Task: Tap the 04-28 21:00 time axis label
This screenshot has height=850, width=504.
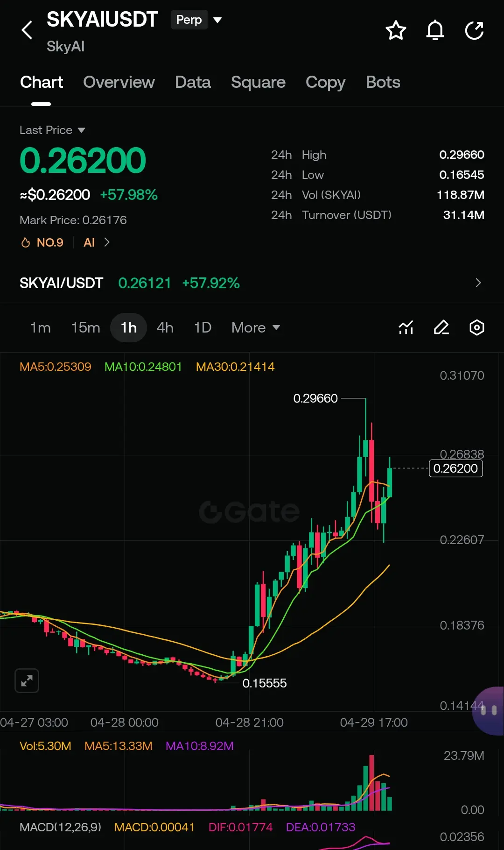Action: click(249, 722)
